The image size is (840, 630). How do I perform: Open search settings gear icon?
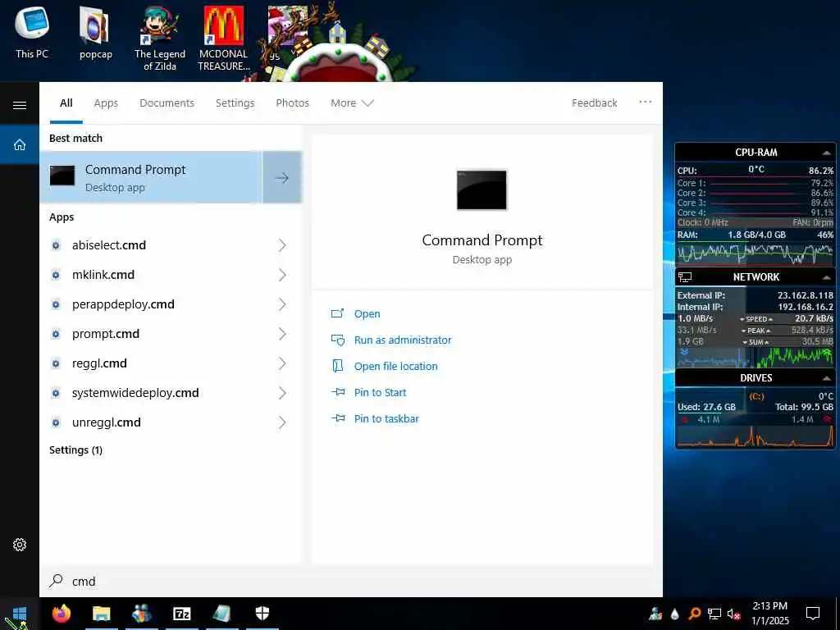click(20, 545)
